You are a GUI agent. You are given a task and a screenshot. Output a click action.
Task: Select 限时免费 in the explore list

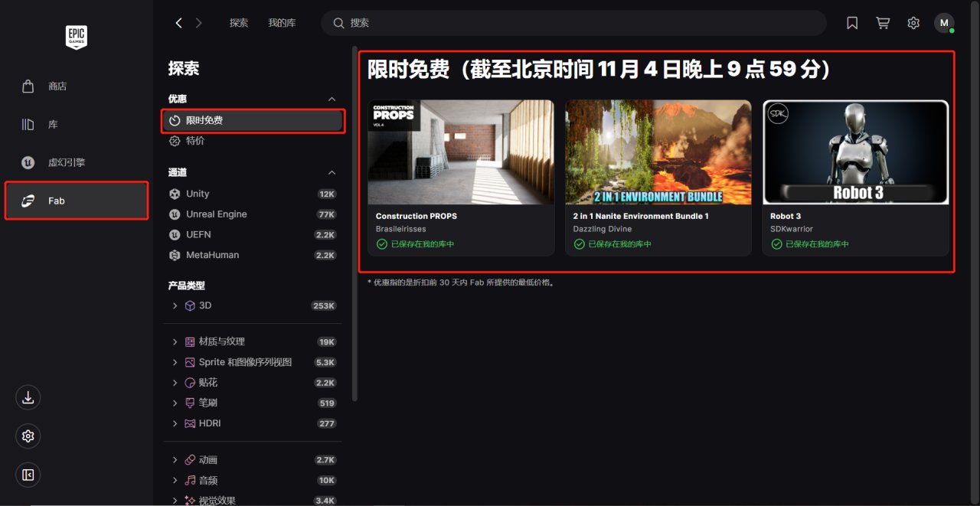coord(253,121)
